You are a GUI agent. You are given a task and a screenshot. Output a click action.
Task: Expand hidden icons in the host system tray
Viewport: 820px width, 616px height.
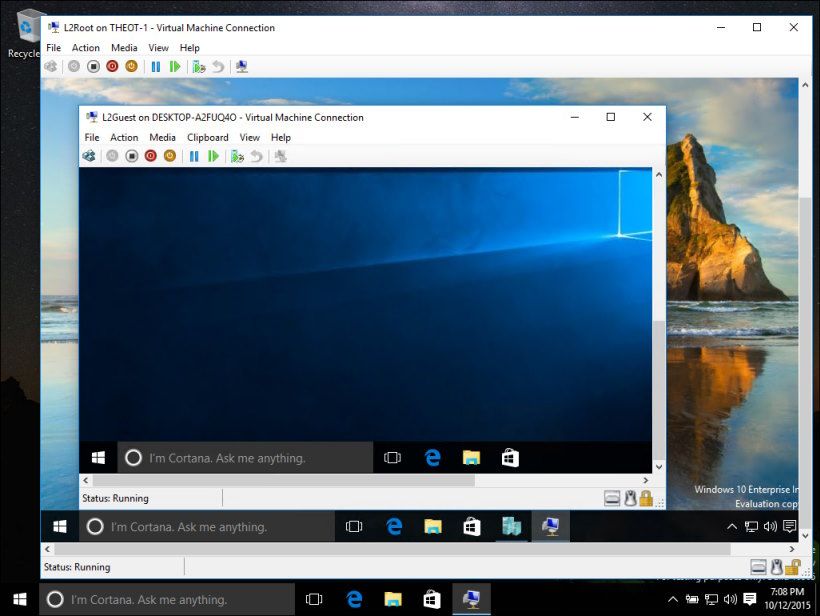click(x=672, y=600)
